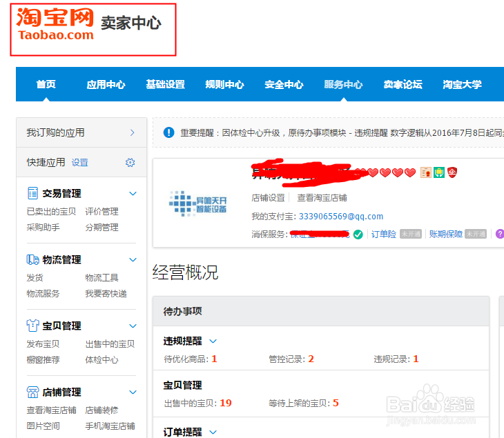
Task: Click 违规记录 count 1
Action: (416, 359)
